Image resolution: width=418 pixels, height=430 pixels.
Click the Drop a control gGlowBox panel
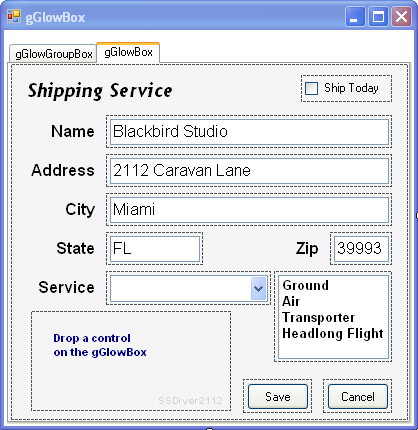(131, 361)
